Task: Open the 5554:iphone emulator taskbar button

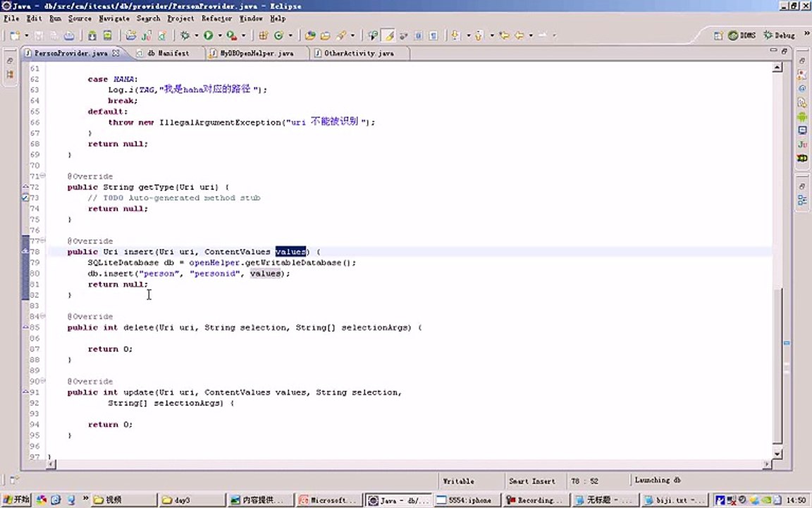Action: [x=467, y=500]
